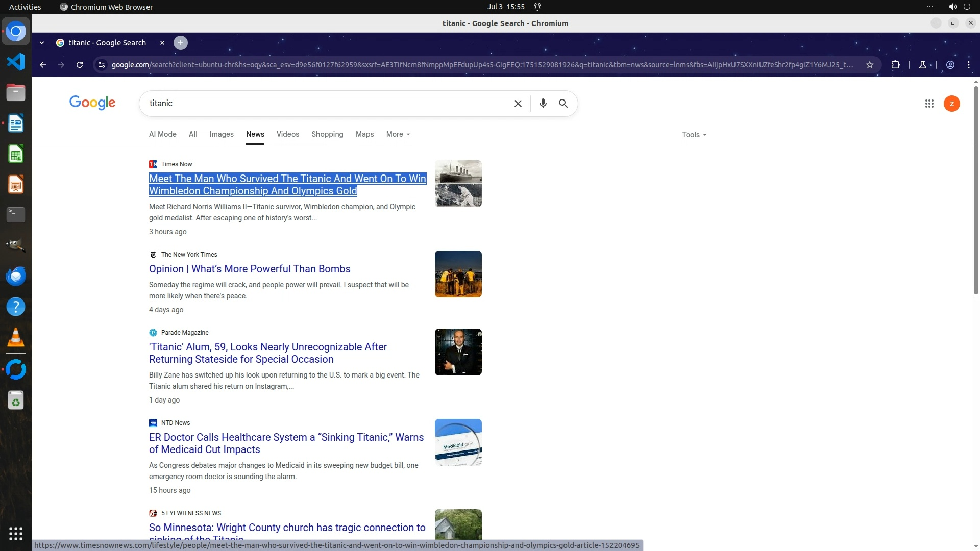
Task: Switch to the Images tab
Action: (221, 134)
